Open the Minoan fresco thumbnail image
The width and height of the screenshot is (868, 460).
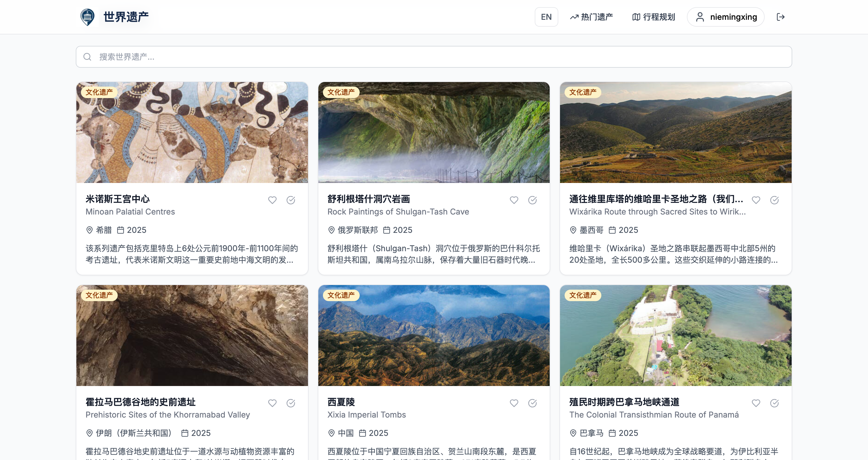click(x=192, y=132)
